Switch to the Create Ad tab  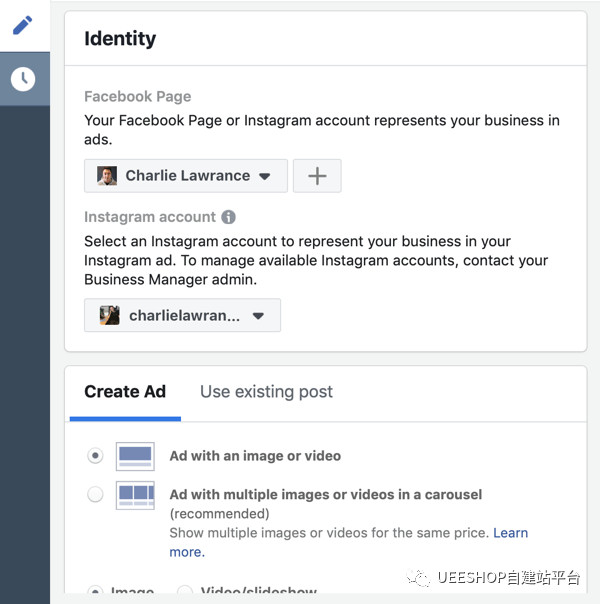pos(125,392)
